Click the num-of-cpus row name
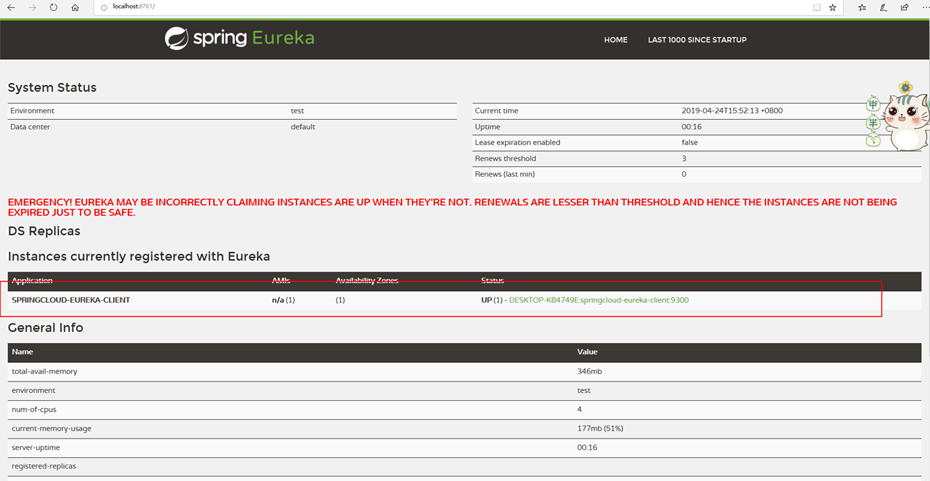Image resolution: width=930 pixels, height=481 pixels. coord(34,409)
